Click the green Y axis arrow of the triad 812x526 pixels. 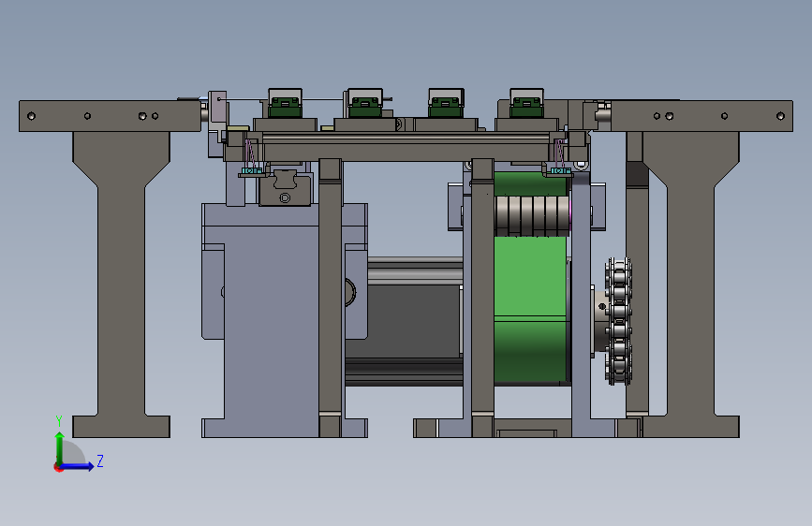tap(59, 447)
